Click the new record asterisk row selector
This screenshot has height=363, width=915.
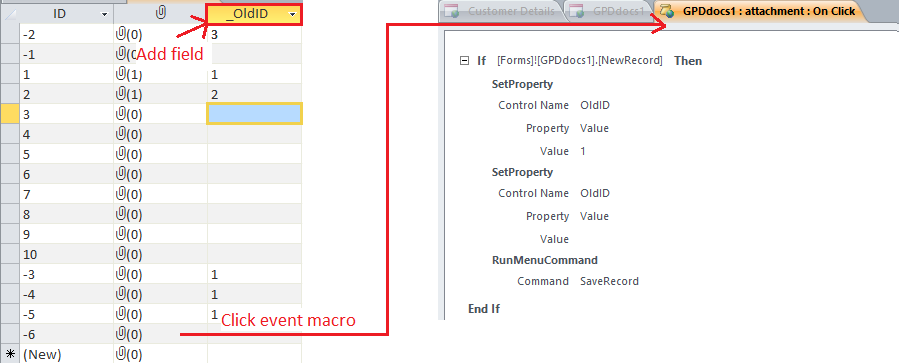point(10,354)
